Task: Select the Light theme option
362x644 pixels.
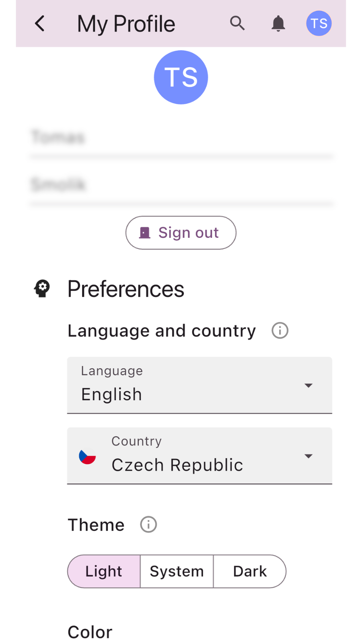Action: coord(104,571)
